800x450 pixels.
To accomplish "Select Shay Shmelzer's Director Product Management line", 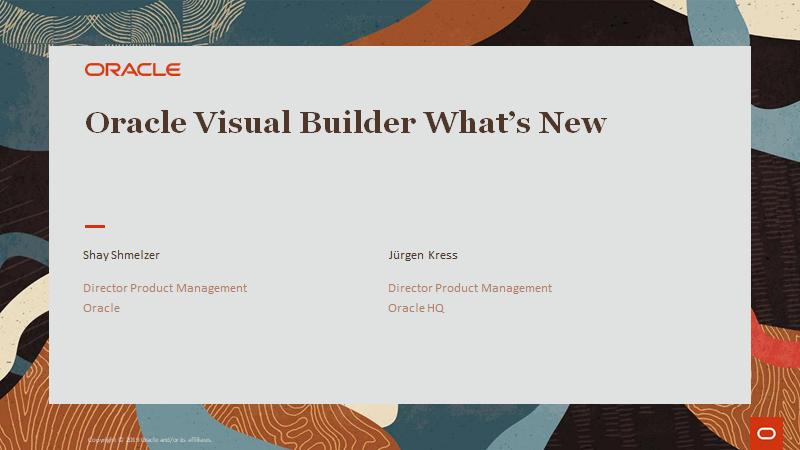I will point(165,288).
